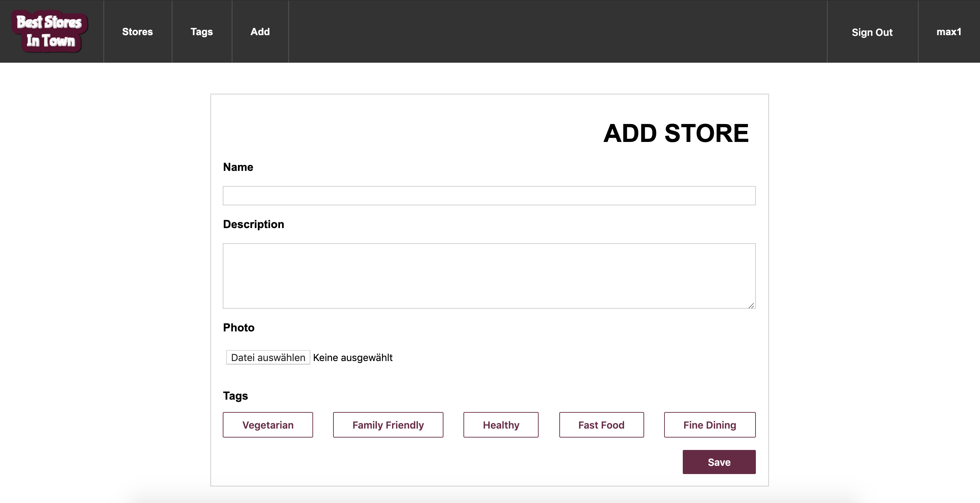The image size is (980, 503).
Task: Click the Fine Dining tag
Action: (x=710, y=424)
